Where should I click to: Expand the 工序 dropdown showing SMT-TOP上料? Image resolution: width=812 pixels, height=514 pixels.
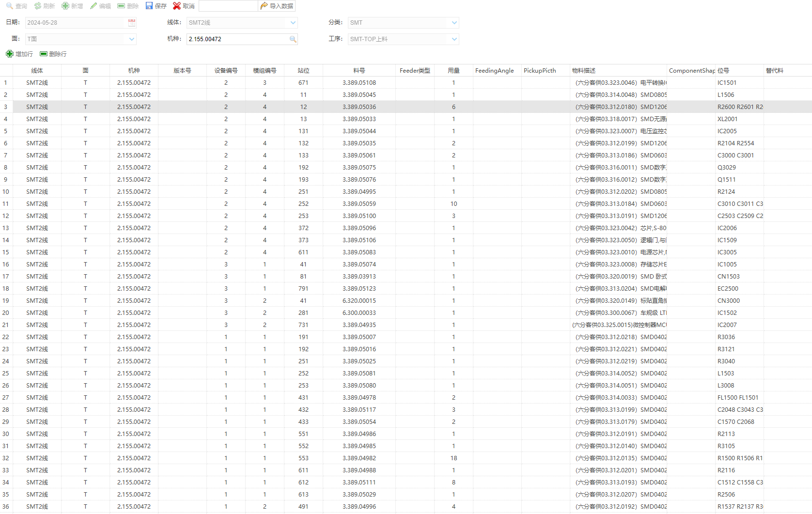tap(454, 39)
